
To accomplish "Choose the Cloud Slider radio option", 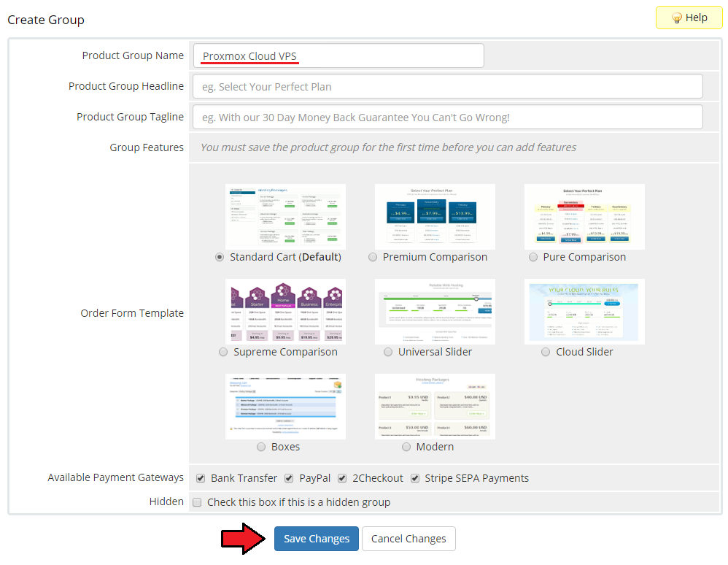I will coord(546,352).
